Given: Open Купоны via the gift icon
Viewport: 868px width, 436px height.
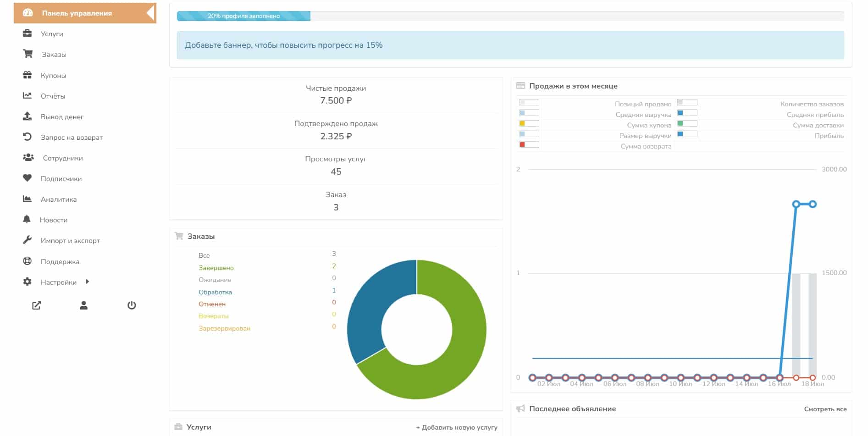Looking at the screenshot, I should pos(28,75).
